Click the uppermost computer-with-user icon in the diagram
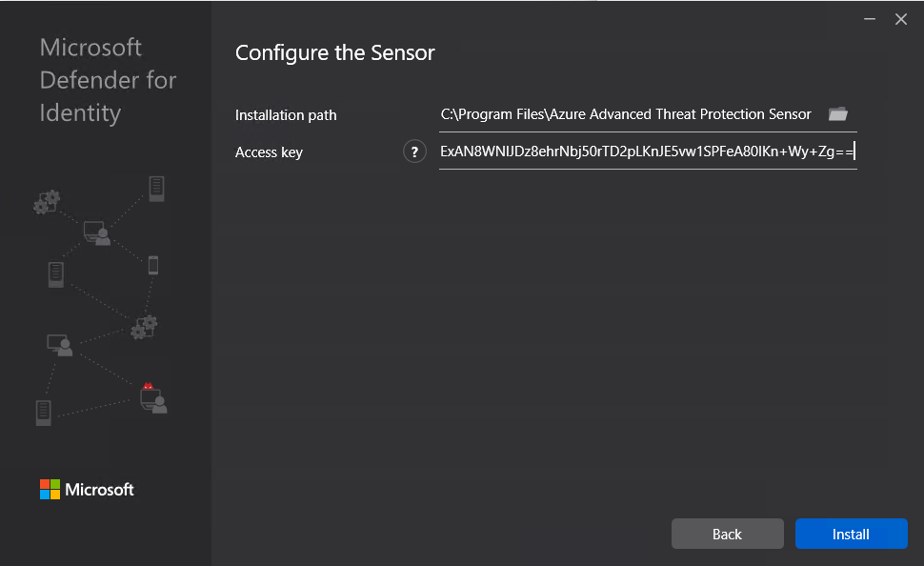 pyautogui.click(x=95, y=232)
